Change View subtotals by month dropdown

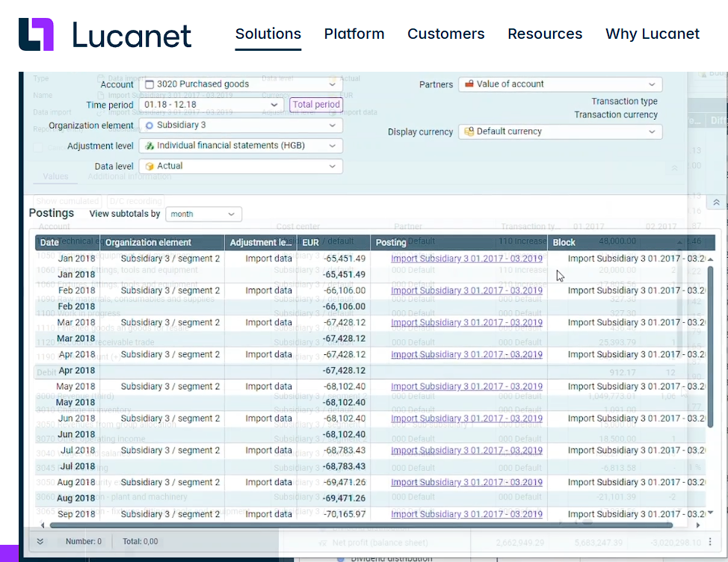(203, 214)
